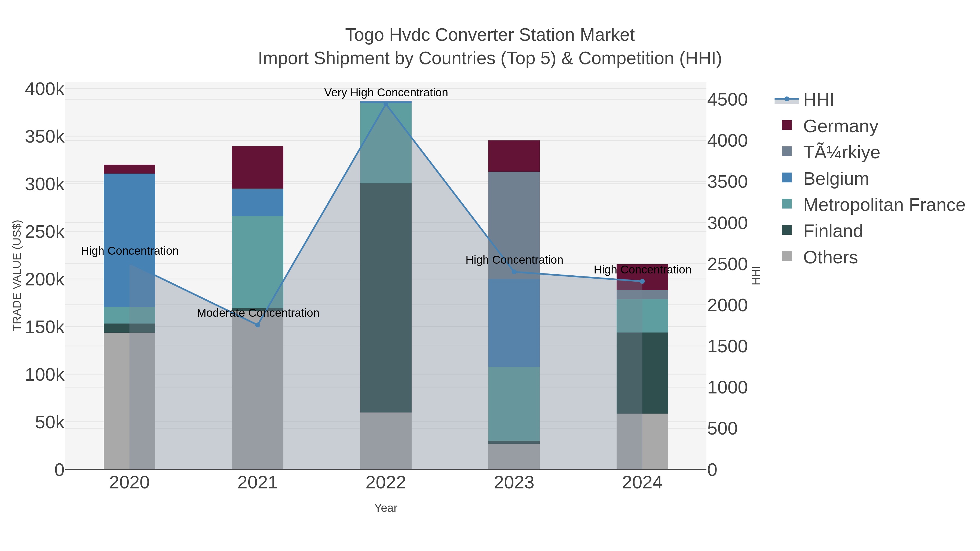Click the Germany segment in the 2023 bar
This screenshot has width=980, height=551.
[514, 156]
